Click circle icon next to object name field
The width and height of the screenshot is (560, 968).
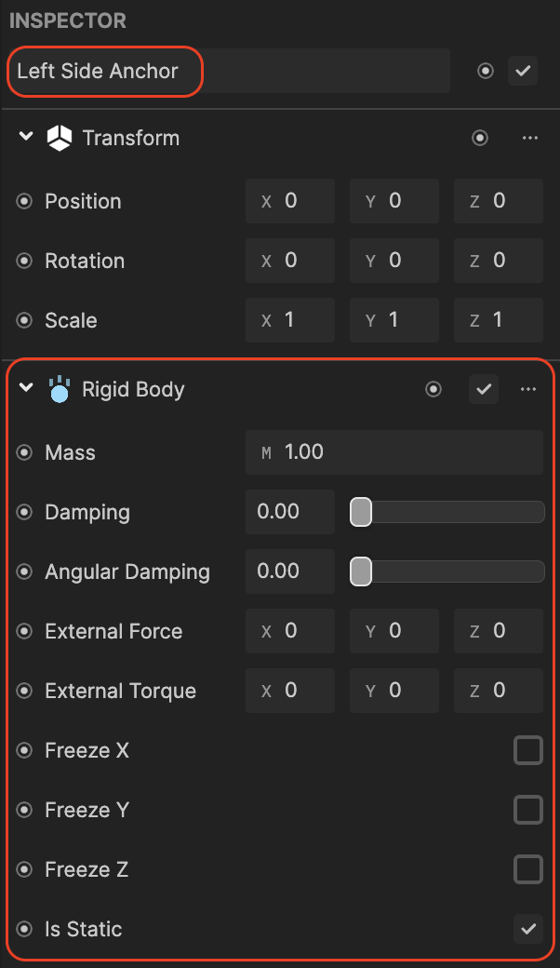point(486,71)
